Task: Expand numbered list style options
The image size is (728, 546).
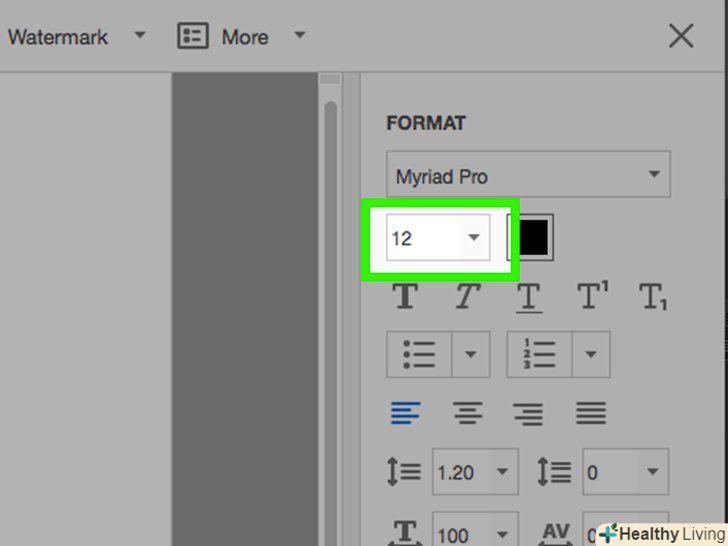Action: pos(590,354)
